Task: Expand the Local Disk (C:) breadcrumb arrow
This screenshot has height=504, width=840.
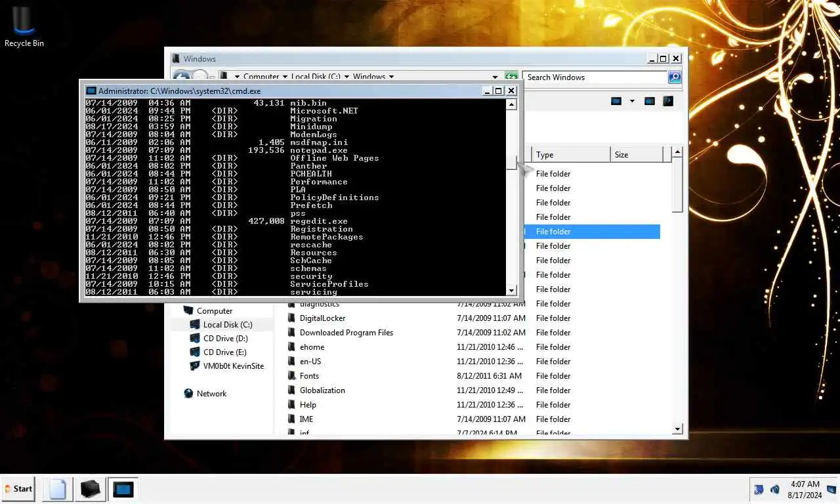Action: pos(346,77)
